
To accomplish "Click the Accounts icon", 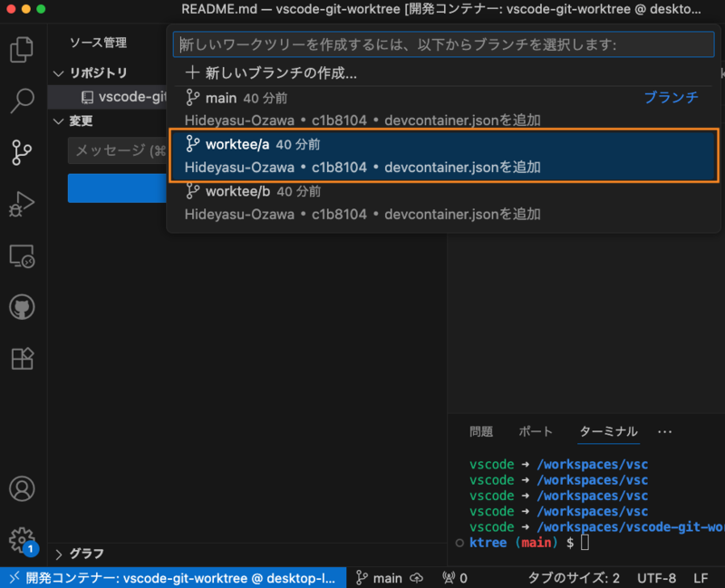I will (x=22, y=488).
